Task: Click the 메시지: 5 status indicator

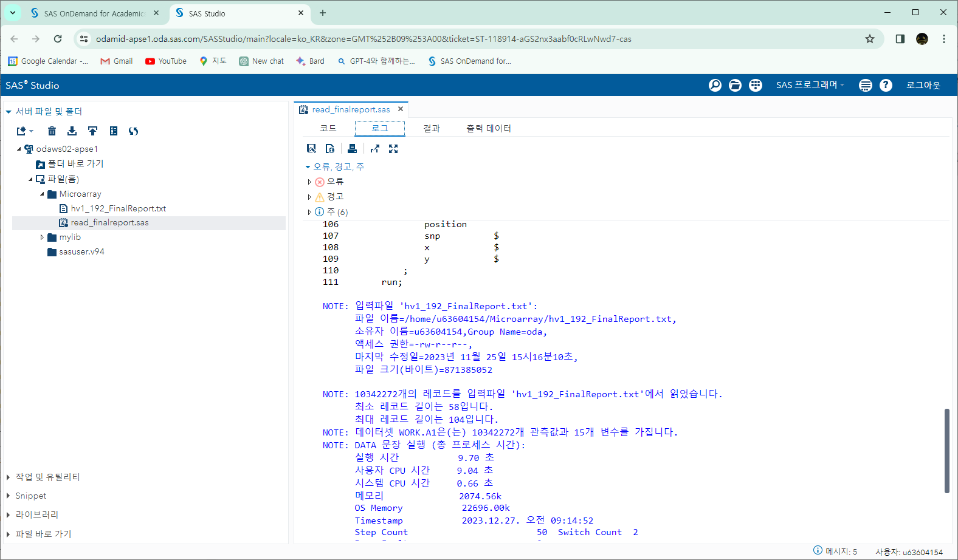Action: pyautogui.click(x=835, y=551)
